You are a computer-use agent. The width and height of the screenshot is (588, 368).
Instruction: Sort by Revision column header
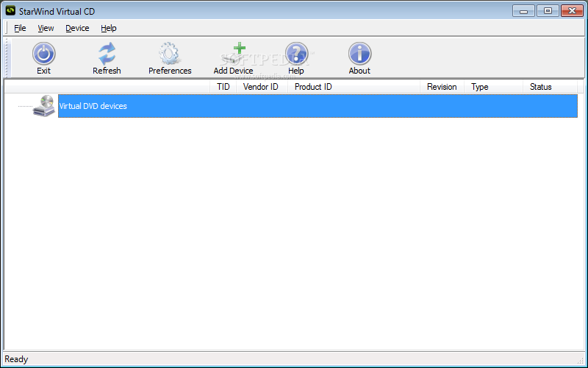click(442, 87)
